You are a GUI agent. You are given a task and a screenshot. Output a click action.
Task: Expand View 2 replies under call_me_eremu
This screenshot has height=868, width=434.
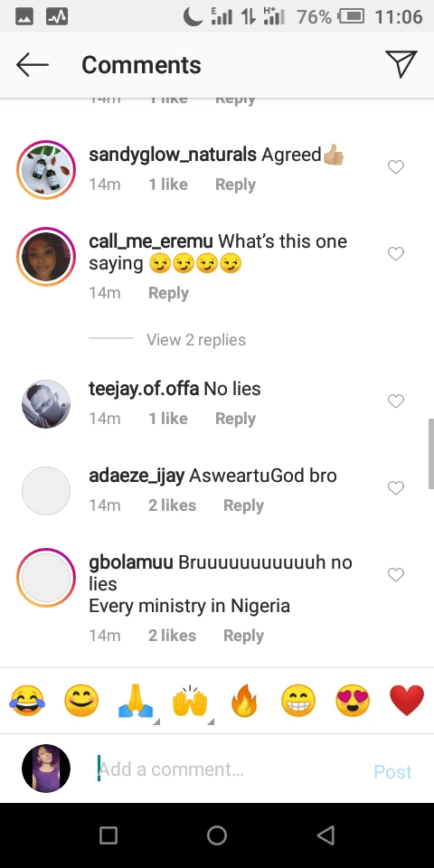[x=196, y=340]
